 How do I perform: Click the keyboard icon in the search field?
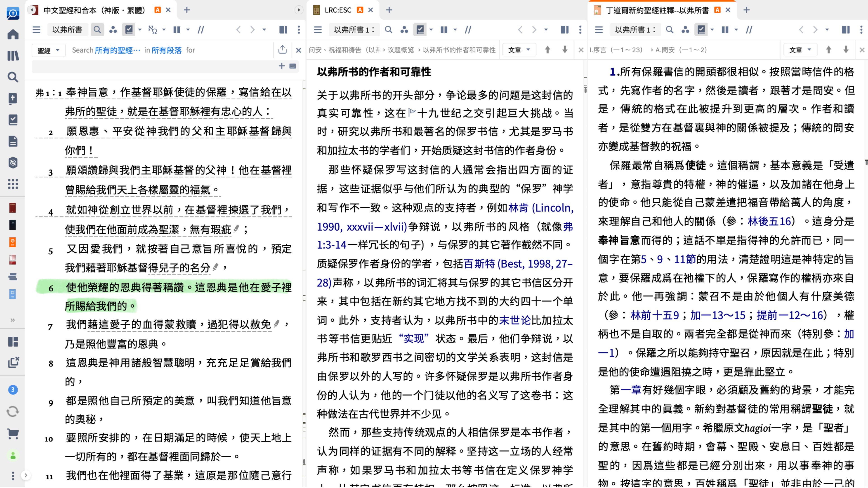coord(292,66)
